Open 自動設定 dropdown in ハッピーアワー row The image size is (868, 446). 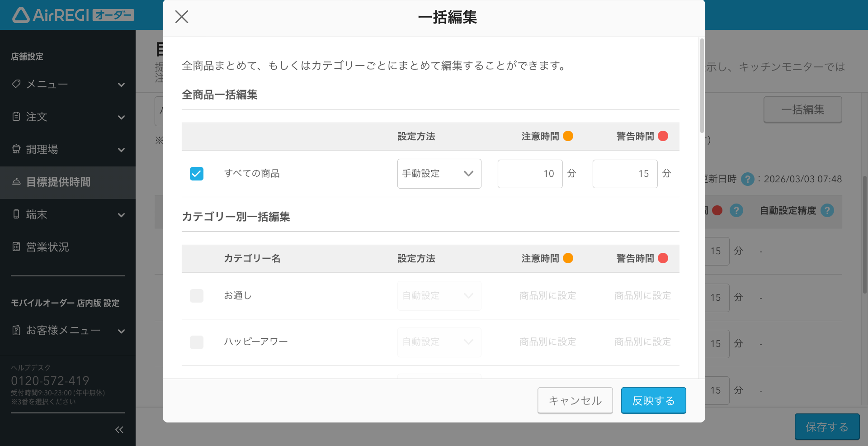coord(439,342)
